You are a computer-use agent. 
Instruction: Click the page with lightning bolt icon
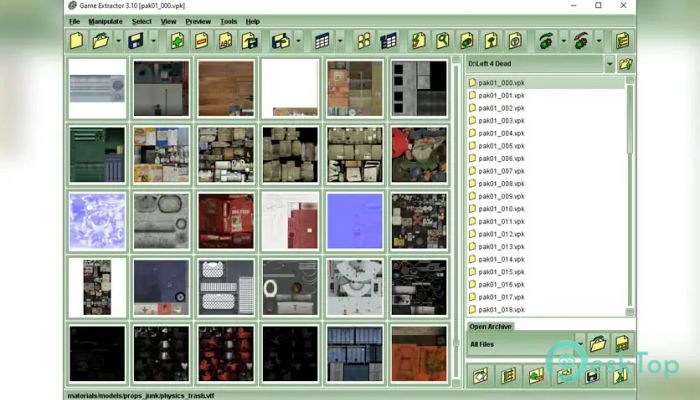(418, 41)
